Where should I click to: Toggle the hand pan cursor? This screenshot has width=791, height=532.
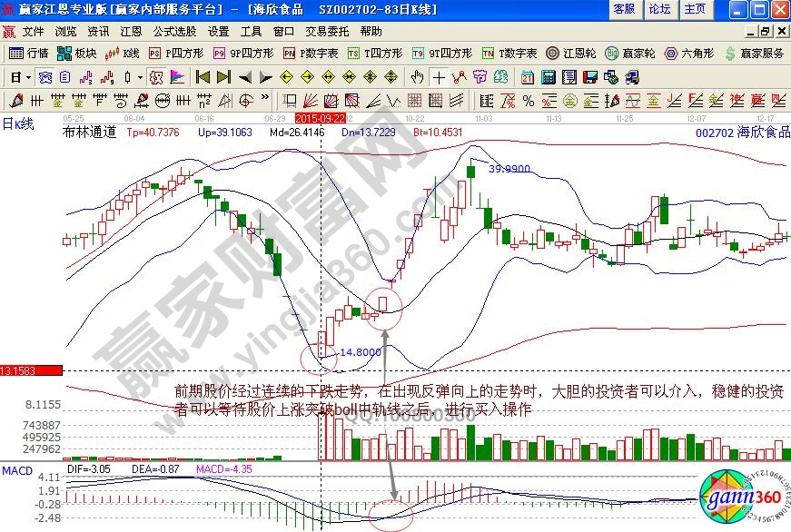tap(417, 77)
